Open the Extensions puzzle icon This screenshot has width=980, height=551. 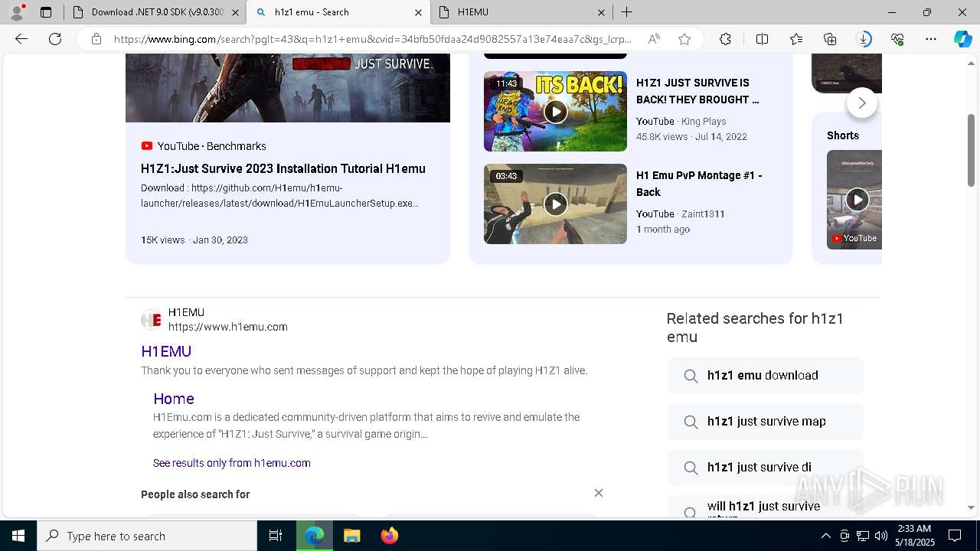coord(725,39)
